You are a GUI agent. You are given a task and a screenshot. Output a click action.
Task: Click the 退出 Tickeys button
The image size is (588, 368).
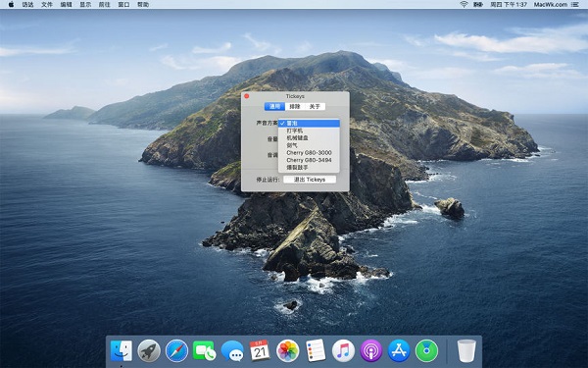[310, 180]
